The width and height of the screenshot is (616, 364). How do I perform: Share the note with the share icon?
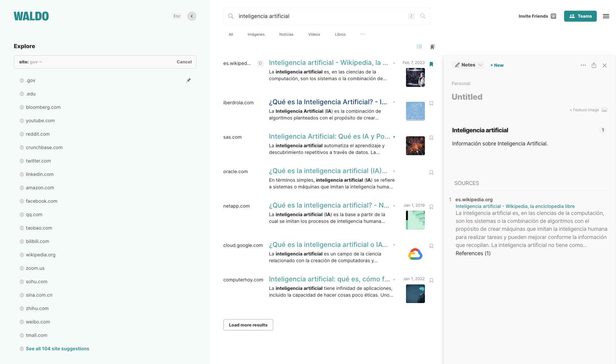pyautogui.click(x=594, y=65)
